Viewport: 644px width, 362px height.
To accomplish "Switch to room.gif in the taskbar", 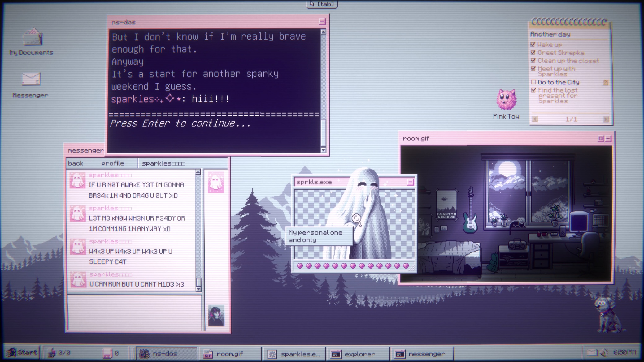I will coord(229,354).
